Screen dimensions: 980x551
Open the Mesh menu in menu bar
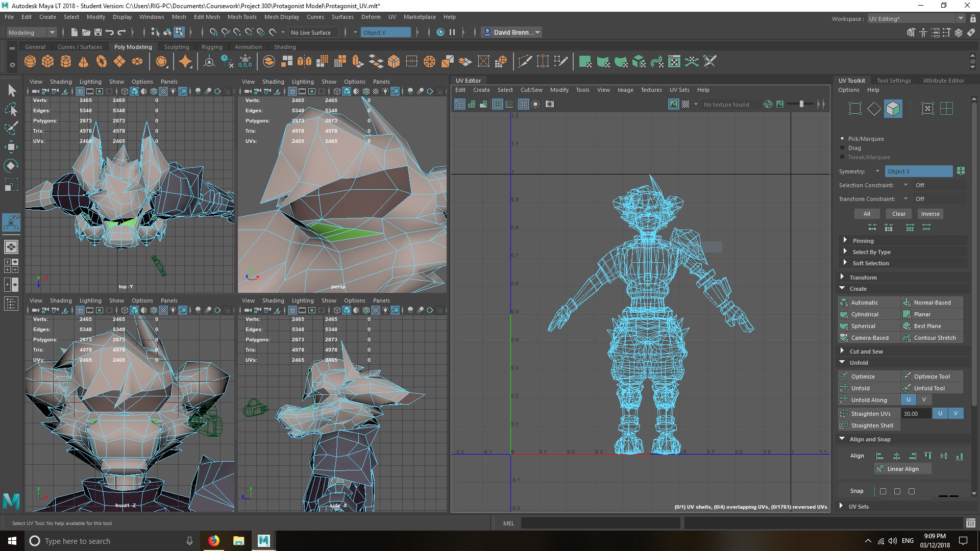179,16
